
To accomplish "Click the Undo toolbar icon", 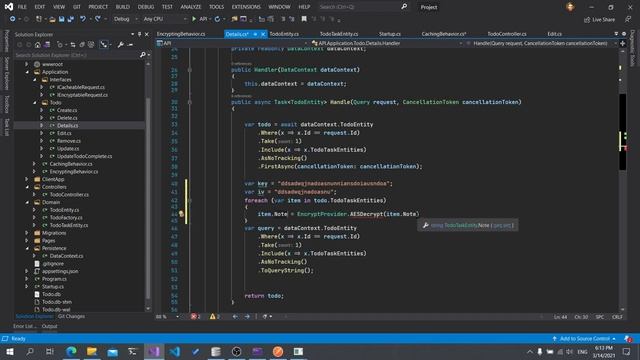I will 83,19.
